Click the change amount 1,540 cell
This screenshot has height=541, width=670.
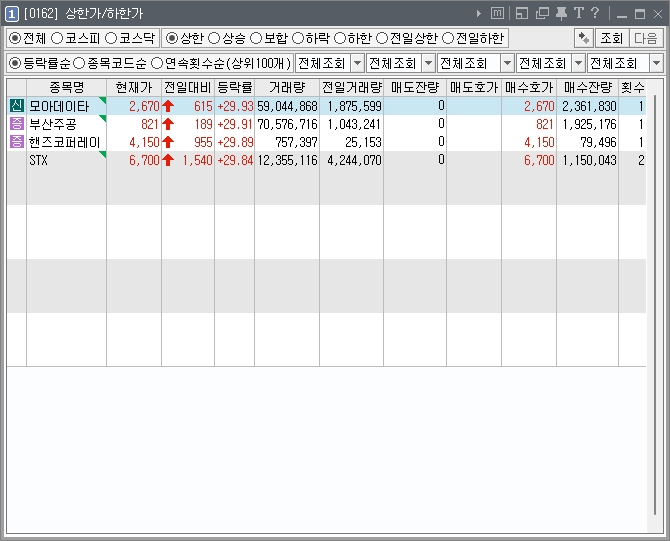pyautogui.click(x=197, y=160)
